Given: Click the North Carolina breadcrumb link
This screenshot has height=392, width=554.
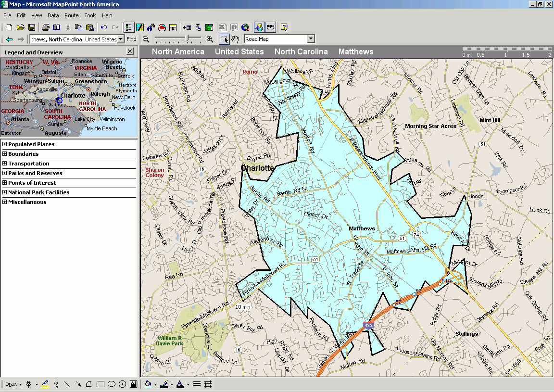Looking at the screenshot, I should click(x=301, y=52).
